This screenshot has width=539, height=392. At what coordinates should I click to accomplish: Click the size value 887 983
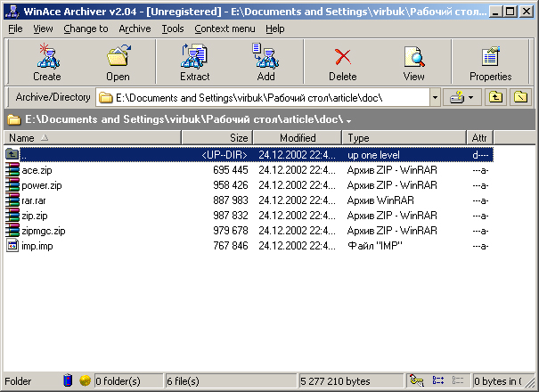[231, 200]
